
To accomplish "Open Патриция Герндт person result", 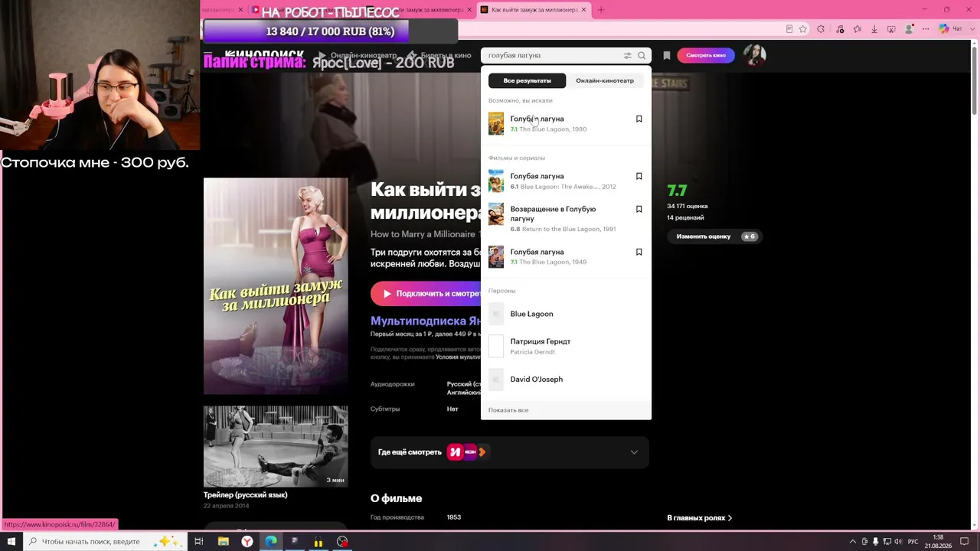I will [566, 346].
